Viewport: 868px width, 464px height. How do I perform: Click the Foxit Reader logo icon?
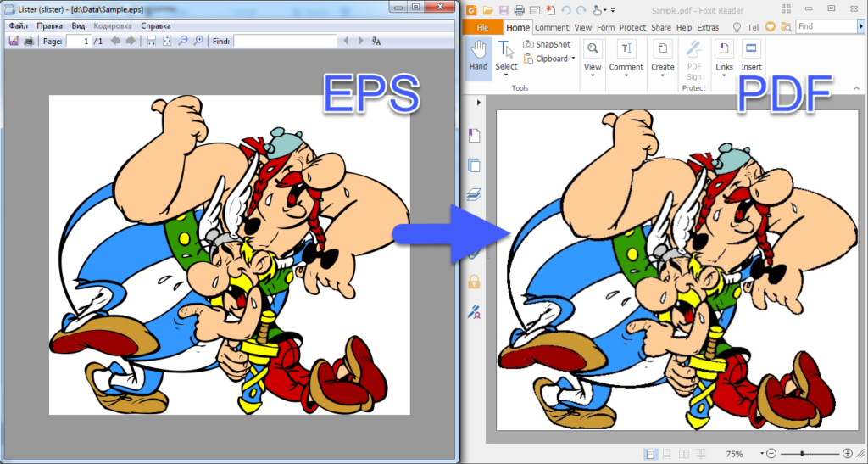[471, 9]
